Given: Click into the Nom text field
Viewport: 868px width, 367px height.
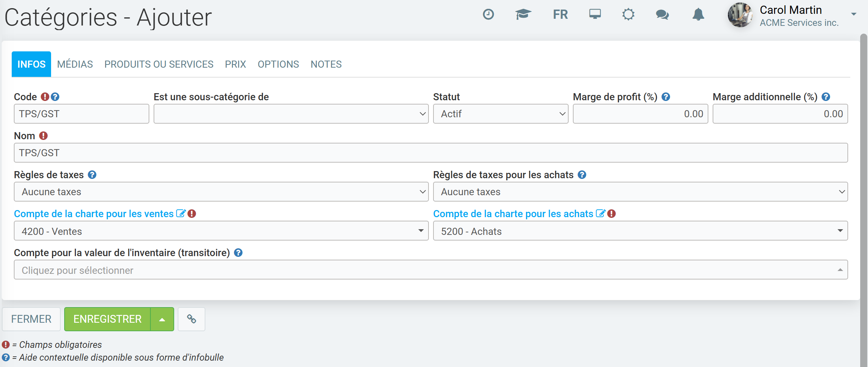Looking at the screenshot, I should (x=431, y=153).
